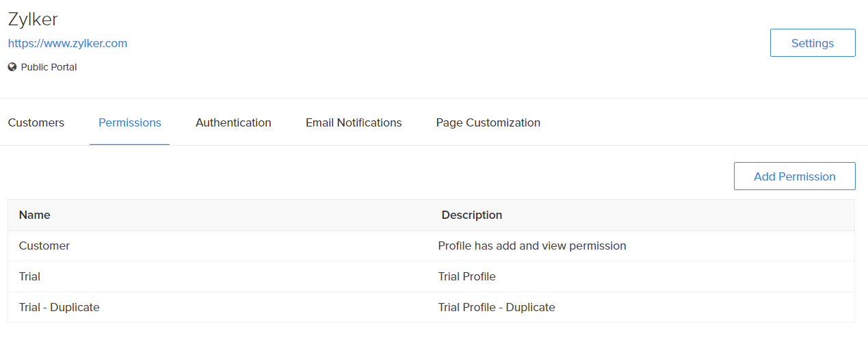This screenshot has width=868, height=344.
Task: Click the Public Portal label
Action: 49,67
